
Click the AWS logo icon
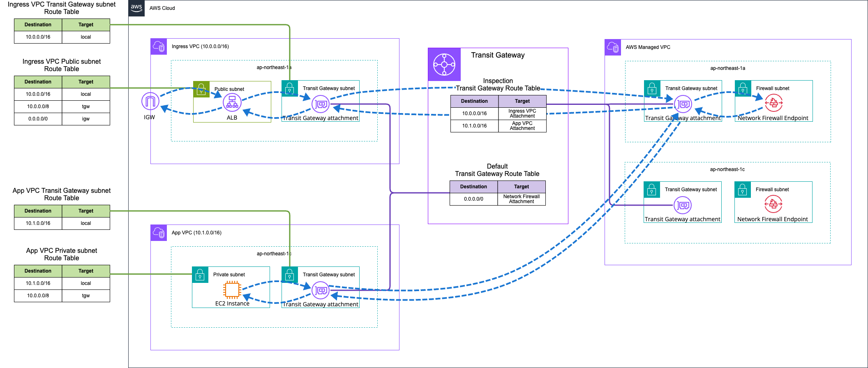(136, 8)
